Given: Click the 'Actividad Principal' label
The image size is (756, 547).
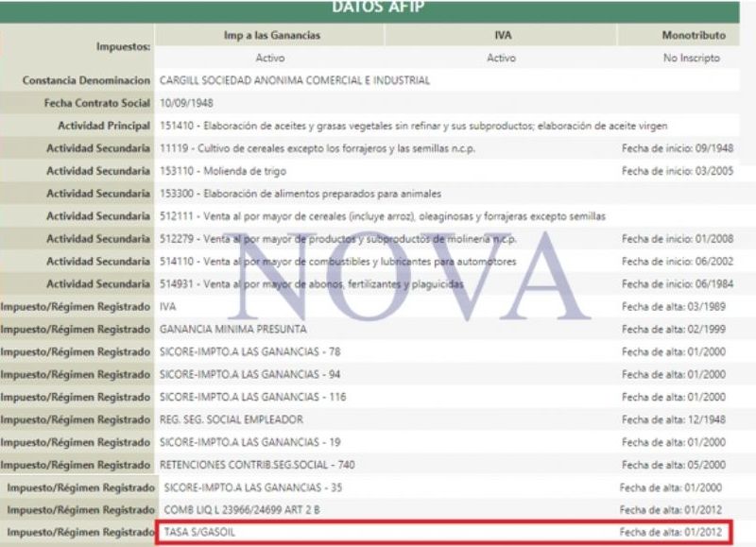Looking at the screenshot, I should pos(104,126).
